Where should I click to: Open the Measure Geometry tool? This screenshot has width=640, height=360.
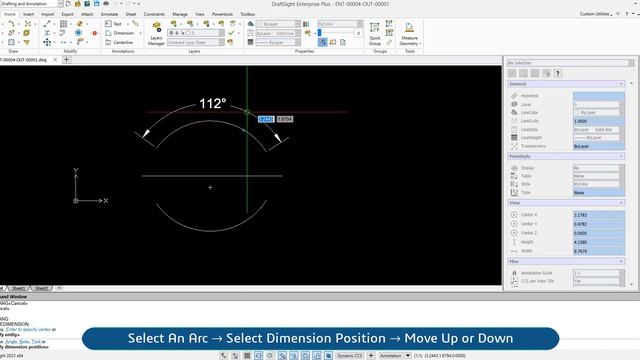coord(409,33)
